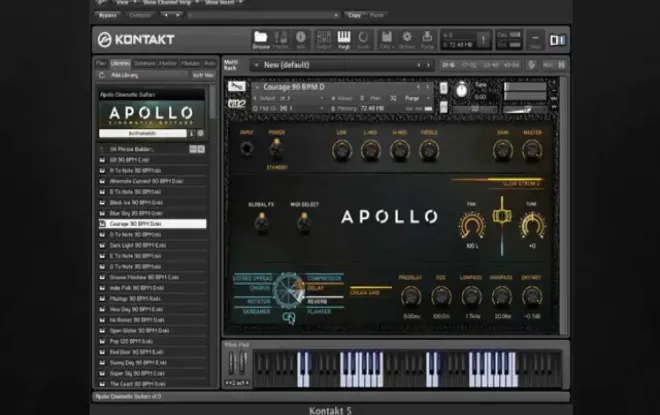660x415 pixels.
Task: Enable the Delay effect
Action: [316, 289]
